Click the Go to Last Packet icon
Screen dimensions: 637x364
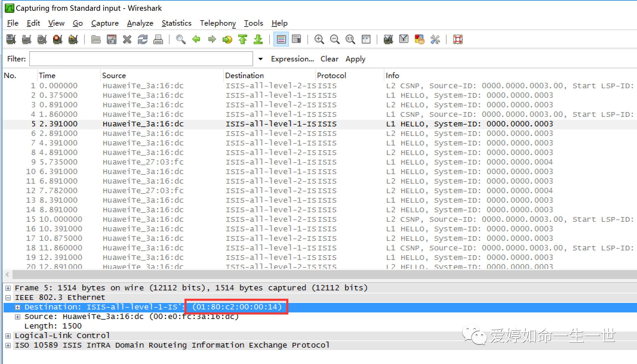[x=258, y=39]
